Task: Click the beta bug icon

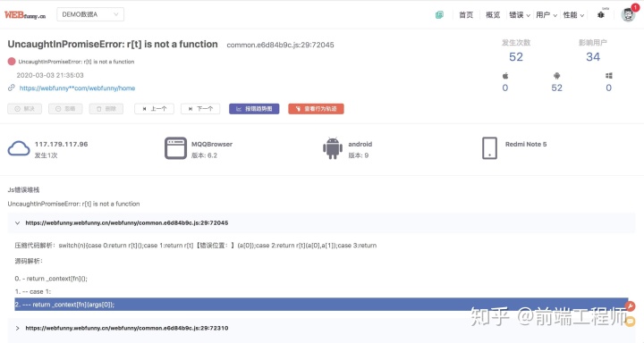Action: [601, 14]
